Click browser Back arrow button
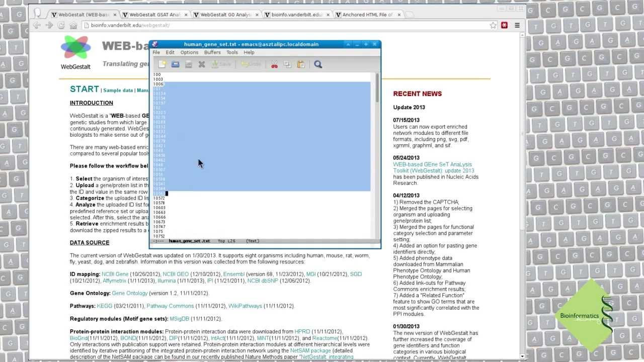 37,25
